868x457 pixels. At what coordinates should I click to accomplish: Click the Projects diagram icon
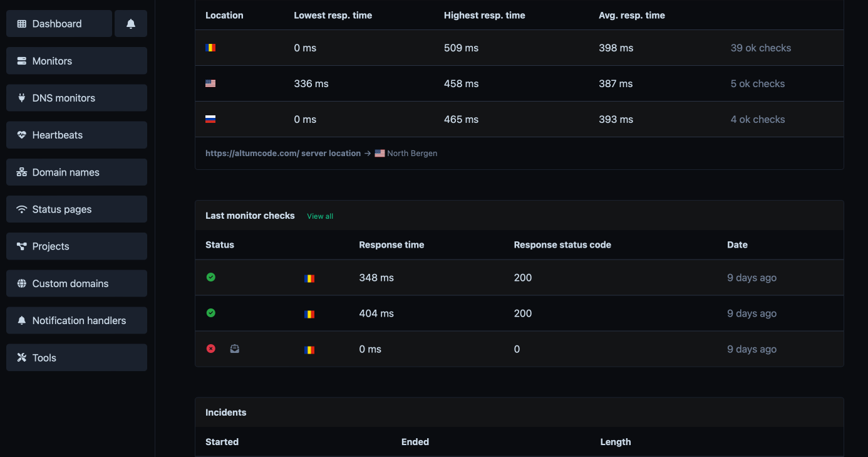(x=22, y=246)
